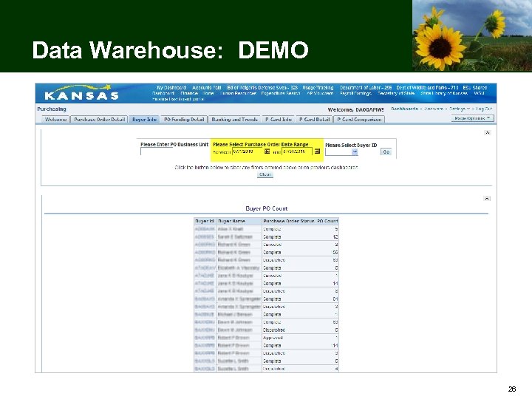Click the Buyer PO Count title
The height and width of the screenshot is (399, 532).
tap(266, 208)
